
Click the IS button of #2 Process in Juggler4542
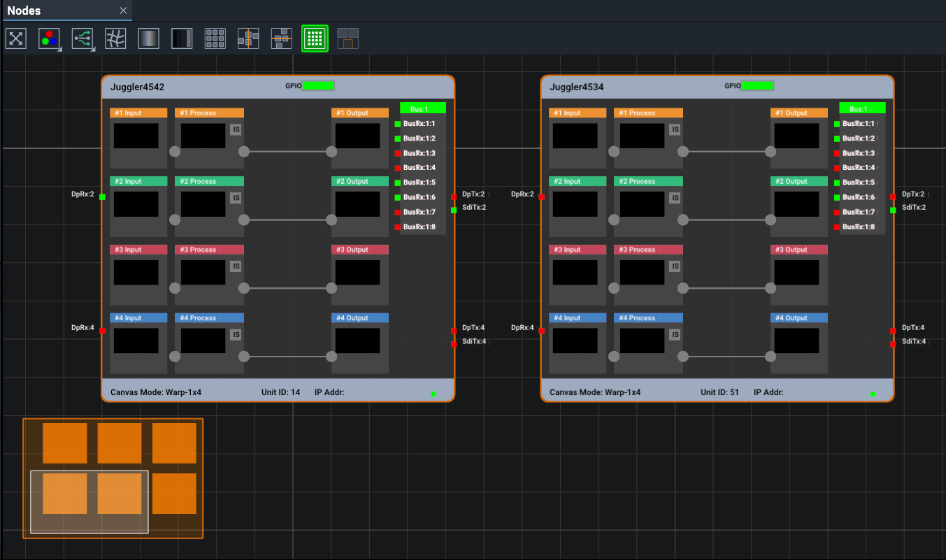click(236, 198)
